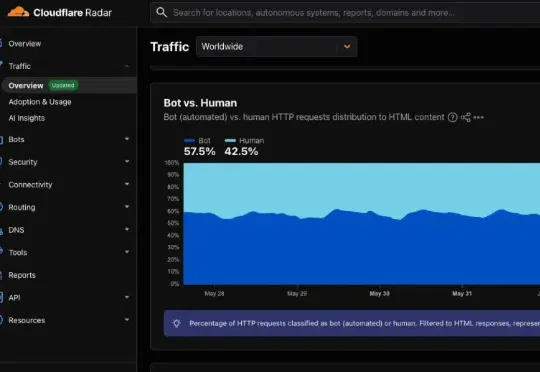Open the Bots menu item
Screen dimensions: 540x372
16,140
